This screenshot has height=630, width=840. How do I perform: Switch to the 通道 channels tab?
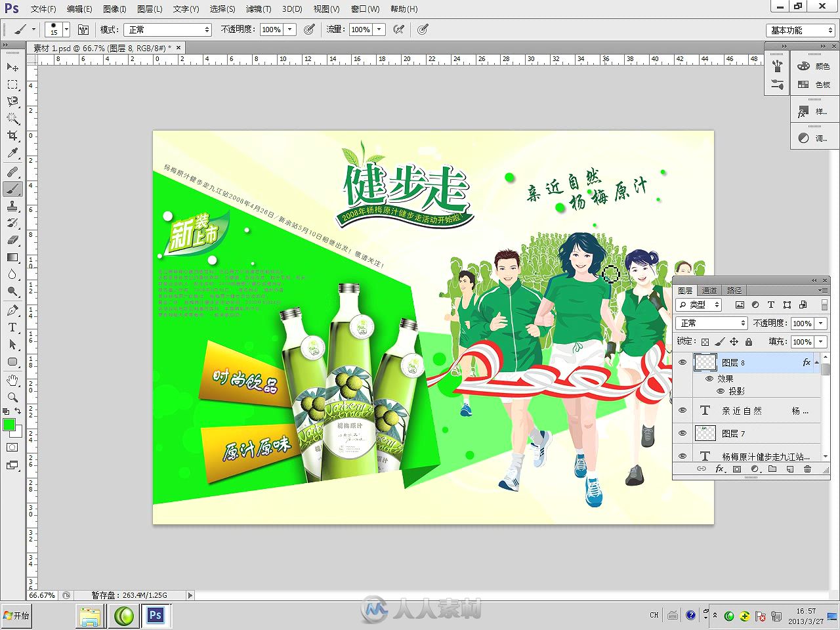point(709,291)
